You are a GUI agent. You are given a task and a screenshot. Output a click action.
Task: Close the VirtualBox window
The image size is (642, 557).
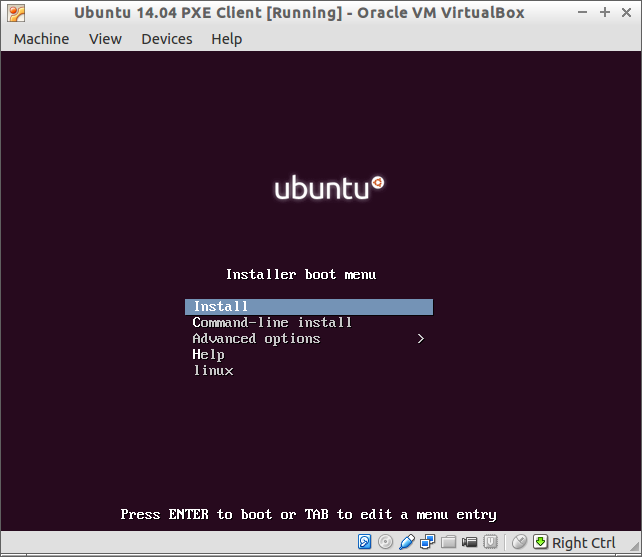[626, 13]
